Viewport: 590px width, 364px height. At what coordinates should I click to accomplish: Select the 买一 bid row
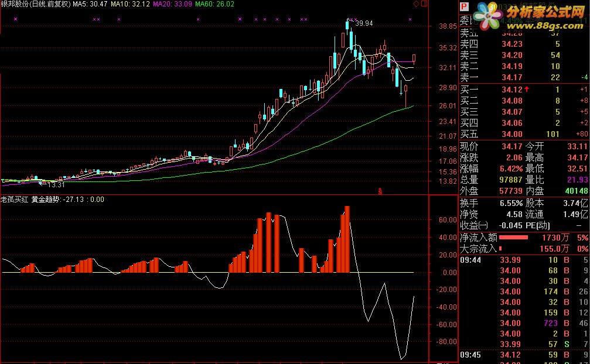523,90
